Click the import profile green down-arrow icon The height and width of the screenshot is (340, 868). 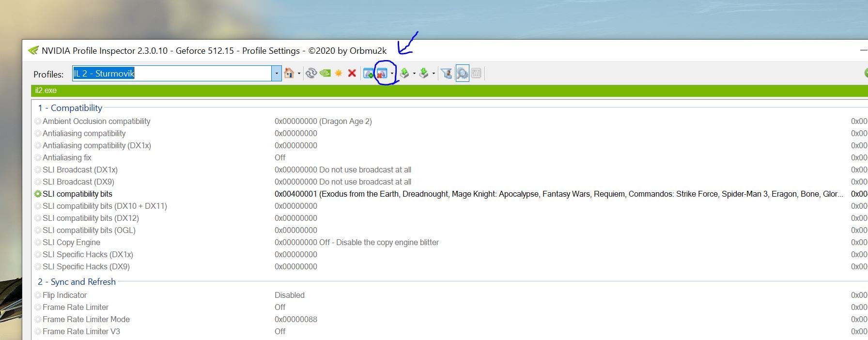[424, 73]
